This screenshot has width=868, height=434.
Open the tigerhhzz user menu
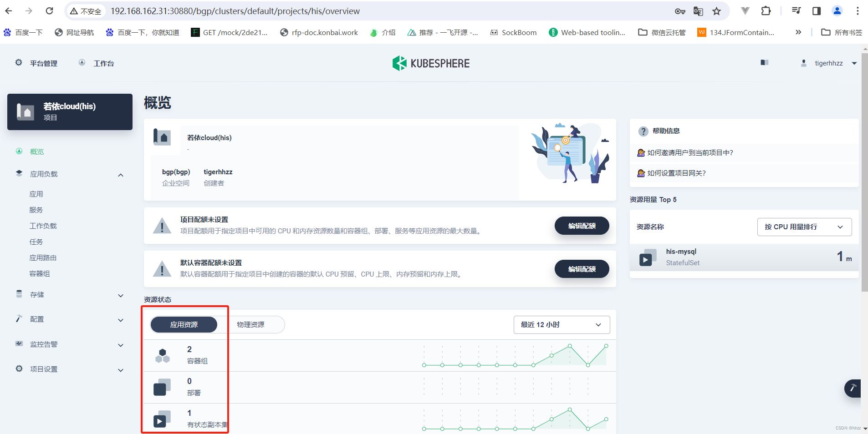click(828, 63)
